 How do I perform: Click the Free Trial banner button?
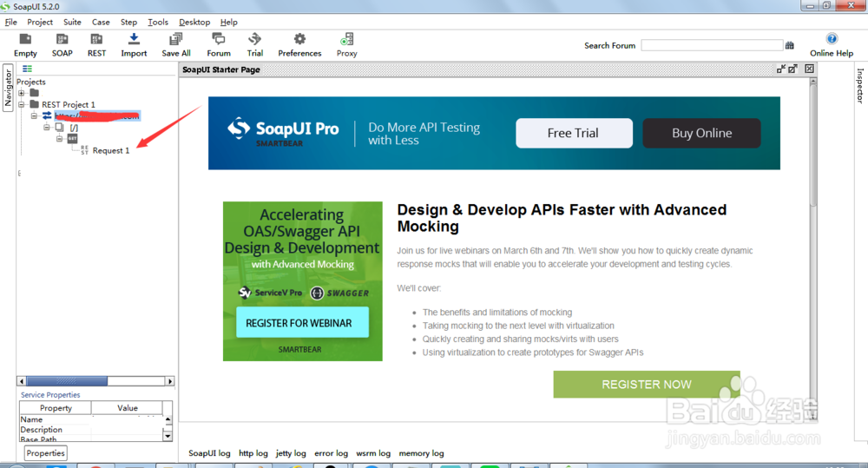pos(574,133)
